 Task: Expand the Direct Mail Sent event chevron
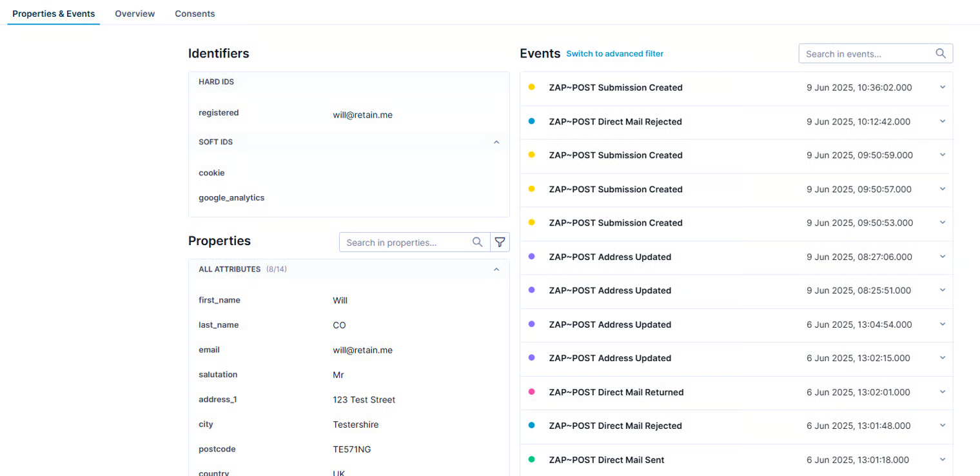[942, 459]
